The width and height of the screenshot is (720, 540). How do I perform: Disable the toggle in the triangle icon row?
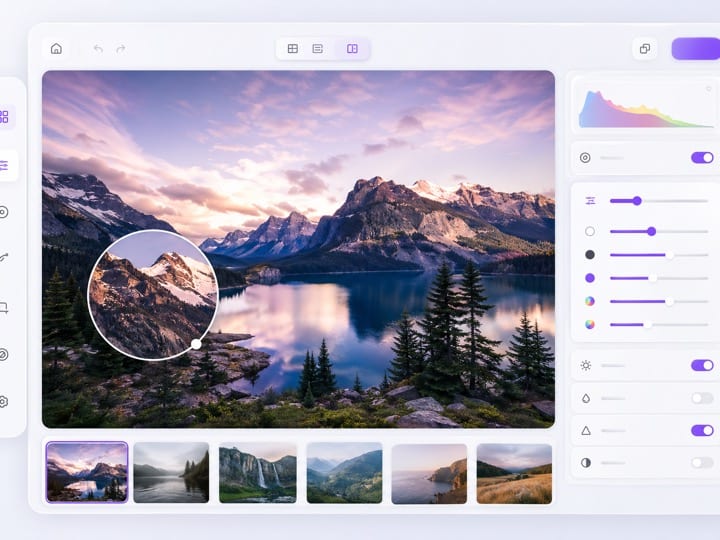click(x=702, y=431)
